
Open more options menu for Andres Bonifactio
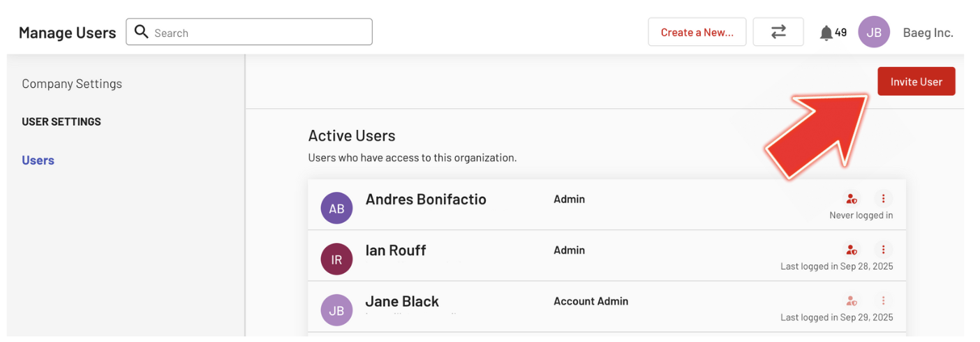(x=883, y=199)
